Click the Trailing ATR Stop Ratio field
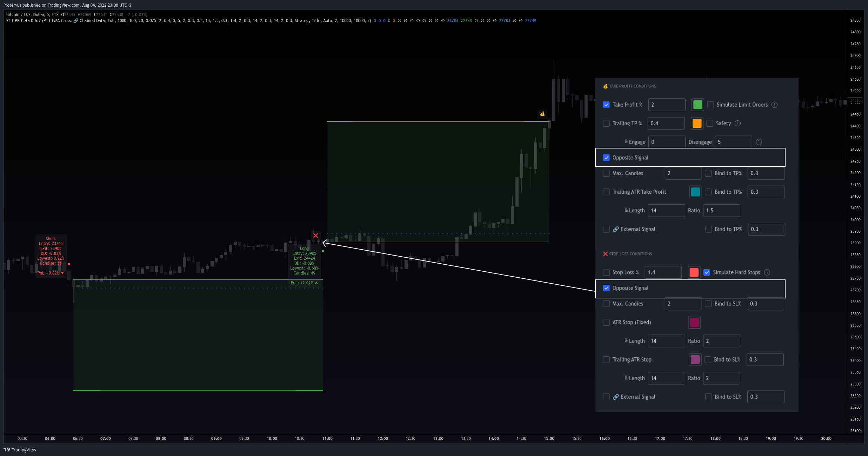The width and height of the screenshot is (868, 456). point(722,378)
